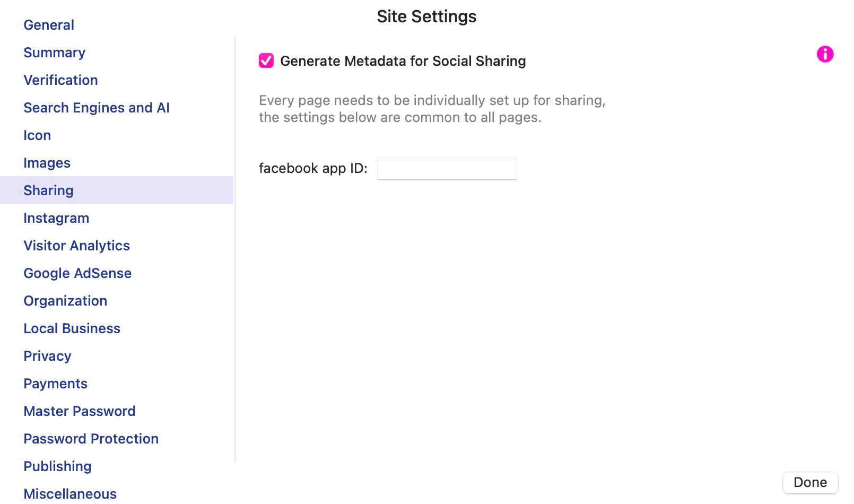Select Master Password in sidebar
The width and height of the screenshot is (854, 504).
[x=80, y=411]
